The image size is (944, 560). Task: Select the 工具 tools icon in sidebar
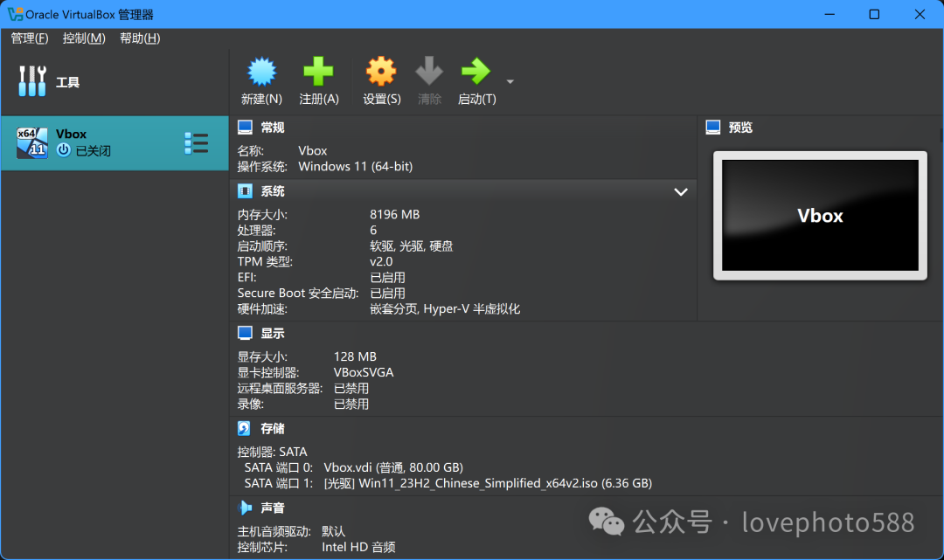(x=32, y=81)
